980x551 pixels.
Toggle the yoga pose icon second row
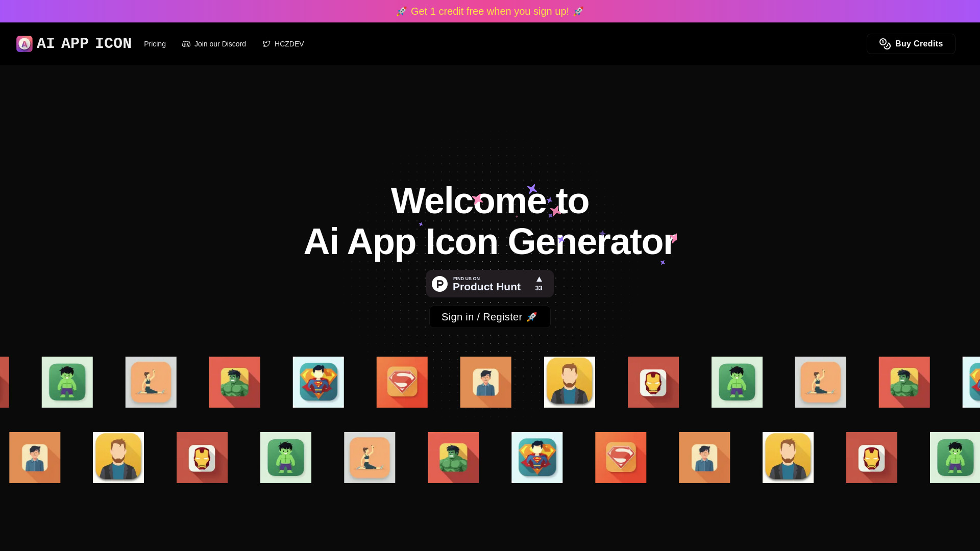click(x=370, y=458)
